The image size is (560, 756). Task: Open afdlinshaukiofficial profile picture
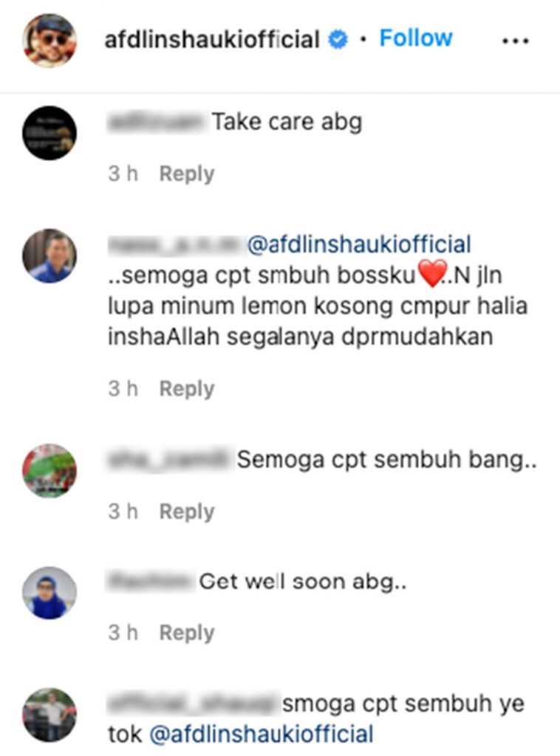click(49, 40)
